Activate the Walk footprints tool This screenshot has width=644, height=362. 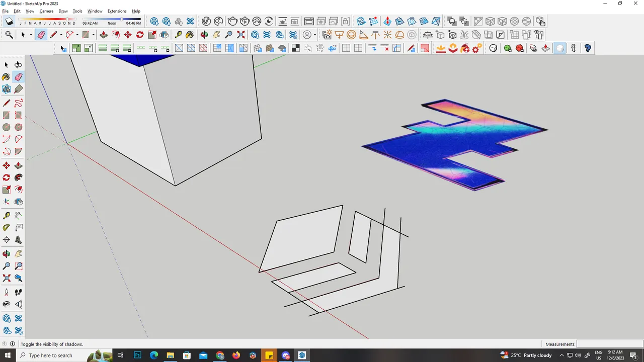(x=19, y=292)
